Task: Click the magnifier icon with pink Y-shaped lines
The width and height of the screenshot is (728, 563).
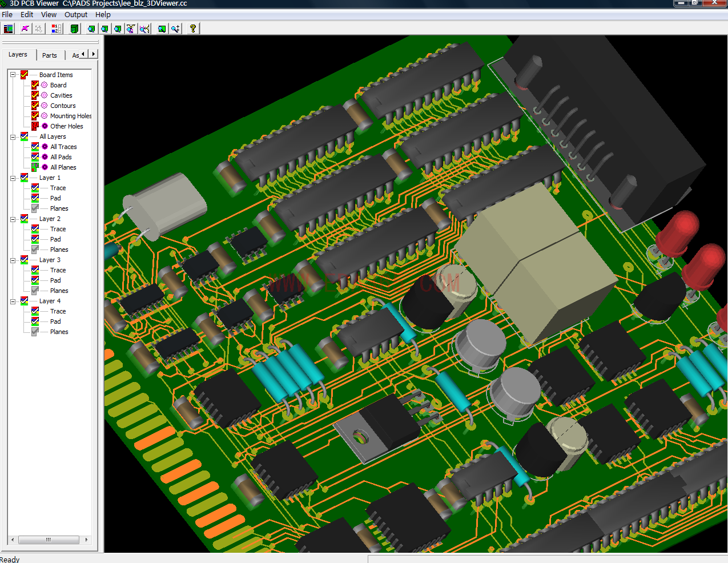Action: (x=131, y=29)
